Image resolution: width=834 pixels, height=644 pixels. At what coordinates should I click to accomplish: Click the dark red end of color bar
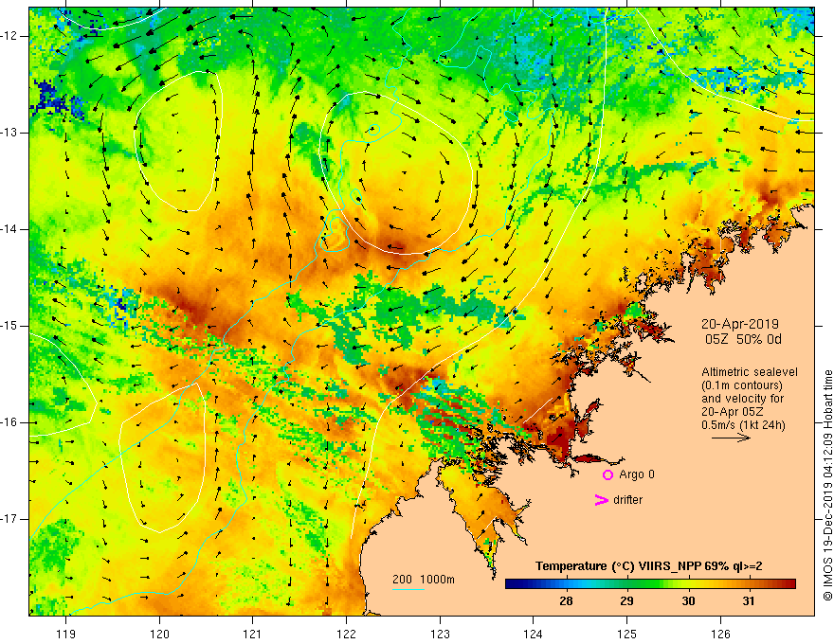coord(791,584)
